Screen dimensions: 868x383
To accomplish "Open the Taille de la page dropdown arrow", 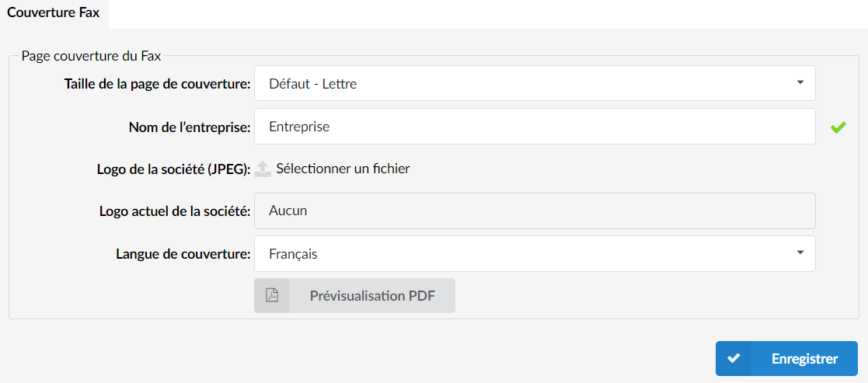I will (800, 82).
